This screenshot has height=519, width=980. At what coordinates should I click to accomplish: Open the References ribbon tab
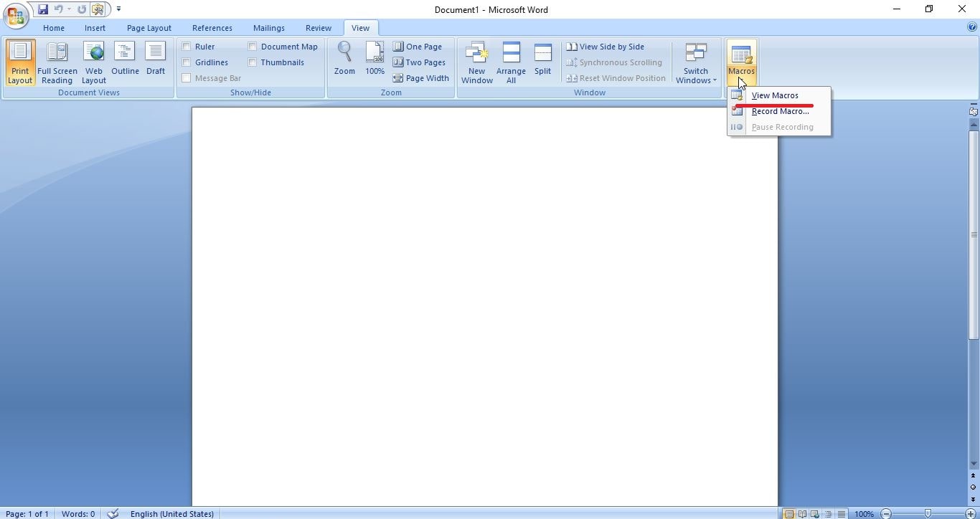tap(212, 28)
